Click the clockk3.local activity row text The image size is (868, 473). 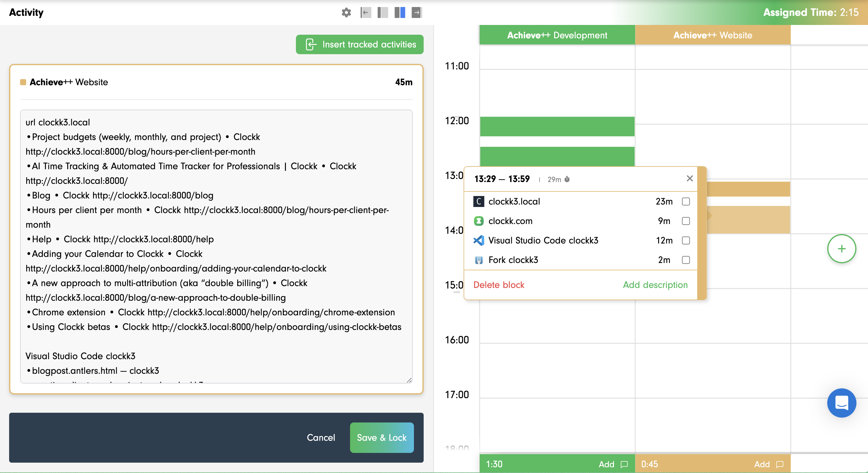pos(514,201)
